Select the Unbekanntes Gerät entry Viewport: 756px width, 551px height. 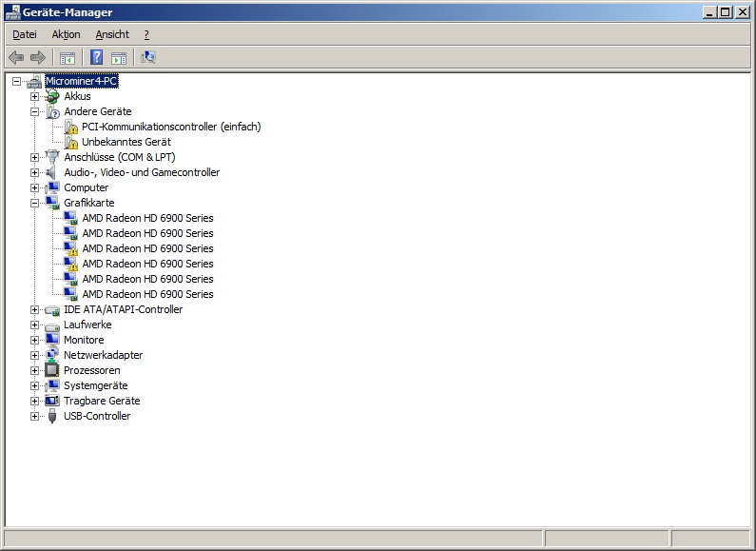click(x=126, y=142)
